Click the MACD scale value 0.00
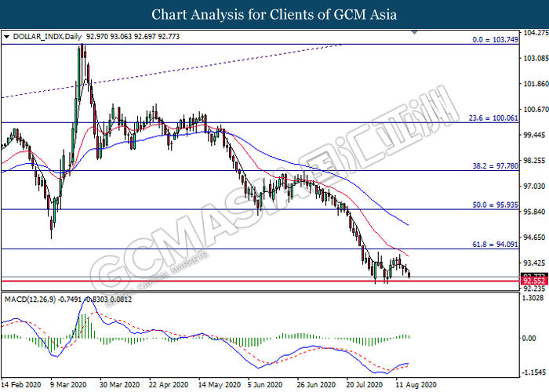Image resolution: width=549 pixels, height=392 pixels. click(x=529, y=338)
